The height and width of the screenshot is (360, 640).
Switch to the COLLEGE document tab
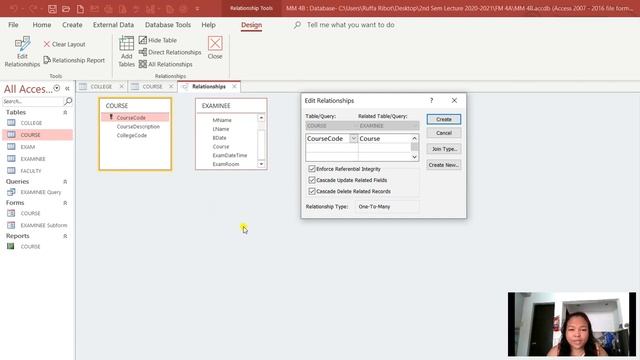click(x=101, y=87)
